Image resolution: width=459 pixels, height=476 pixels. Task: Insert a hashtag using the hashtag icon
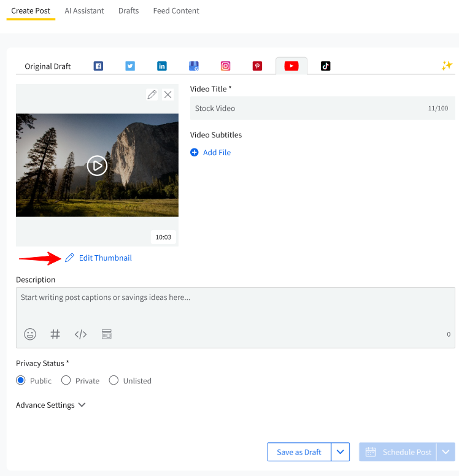[x=55, y=334]
